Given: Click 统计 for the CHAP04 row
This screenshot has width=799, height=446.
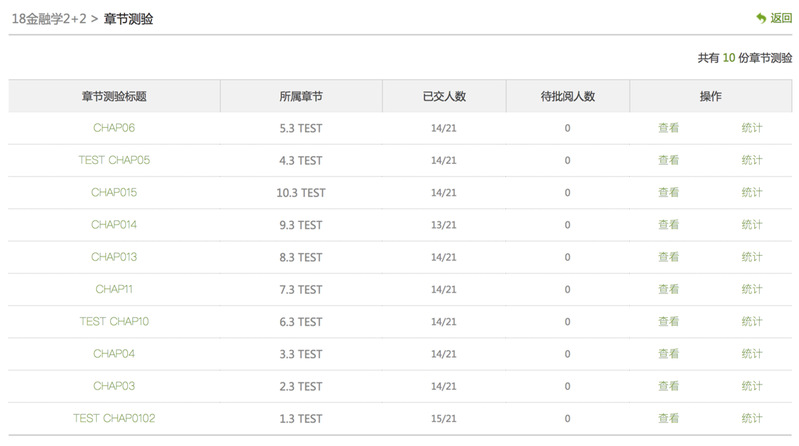Looking at the screenshot, I should pyautogui.click(x=752, y=354).
